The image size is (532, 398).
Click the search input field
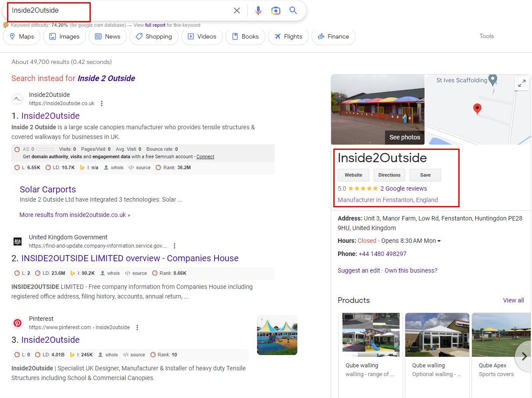(x=118, y=11)
